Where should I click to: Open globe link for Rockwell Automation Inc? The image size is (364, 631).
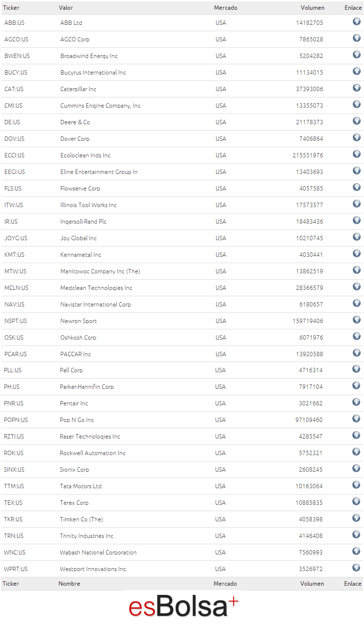pyautogui.click(x=356, y=452)
